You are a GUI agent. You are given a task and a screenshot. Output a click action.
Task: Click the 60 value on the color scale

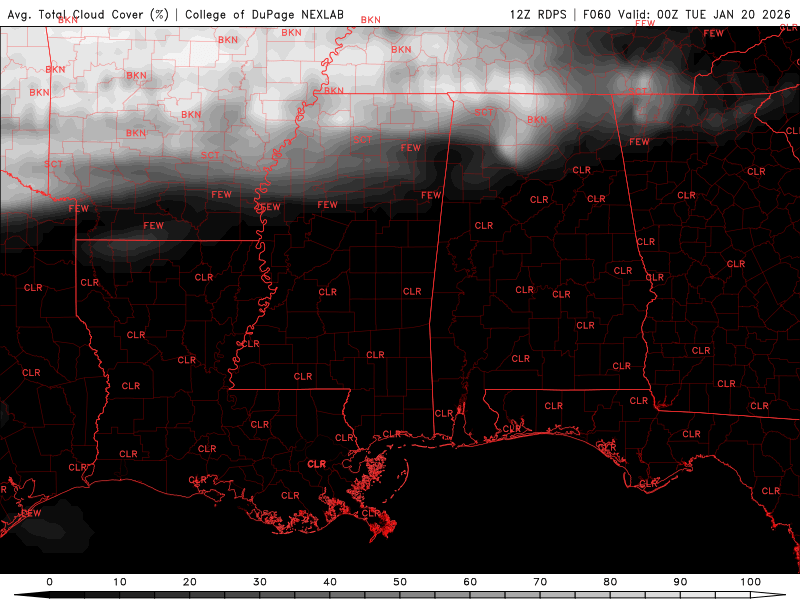click(x=470, y=582)
